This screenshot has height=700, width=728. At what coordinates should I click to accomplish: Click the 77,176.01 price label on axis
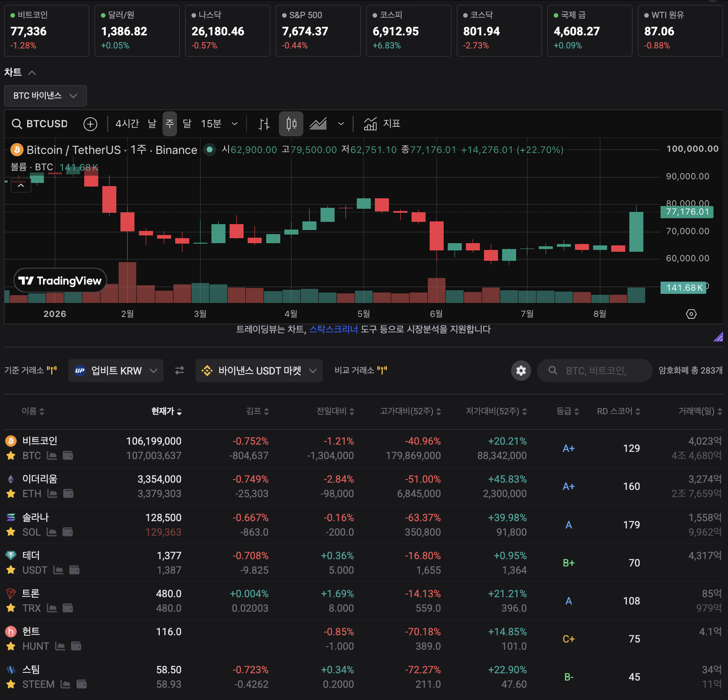[x=687, y=212]
